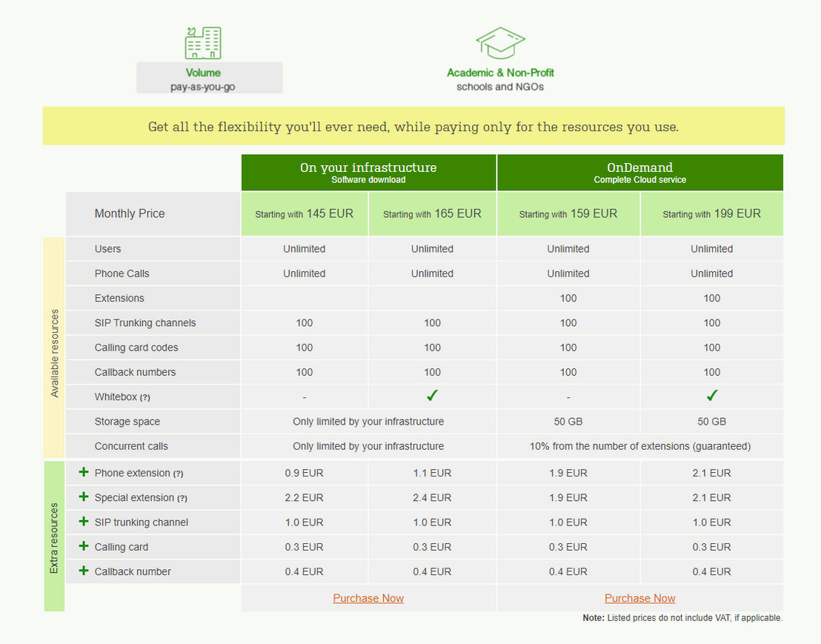Click the plus icon beside Special extension
Viewport: 821px width, 644px height.
(x=83, y=497)
